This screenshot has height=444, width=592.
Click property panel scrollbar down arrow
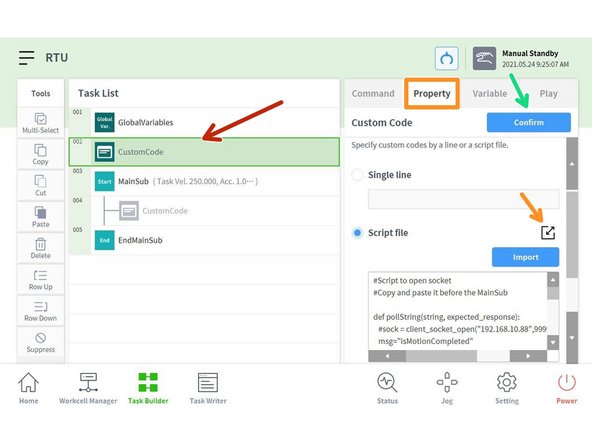(x=572, y=338)
